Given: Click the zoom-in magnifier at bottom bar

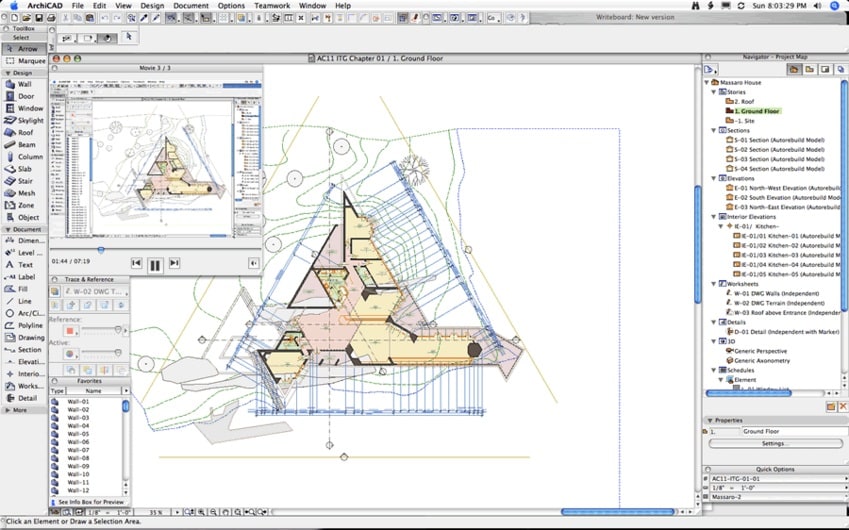Looking at the screenshot, I should 201,512.
